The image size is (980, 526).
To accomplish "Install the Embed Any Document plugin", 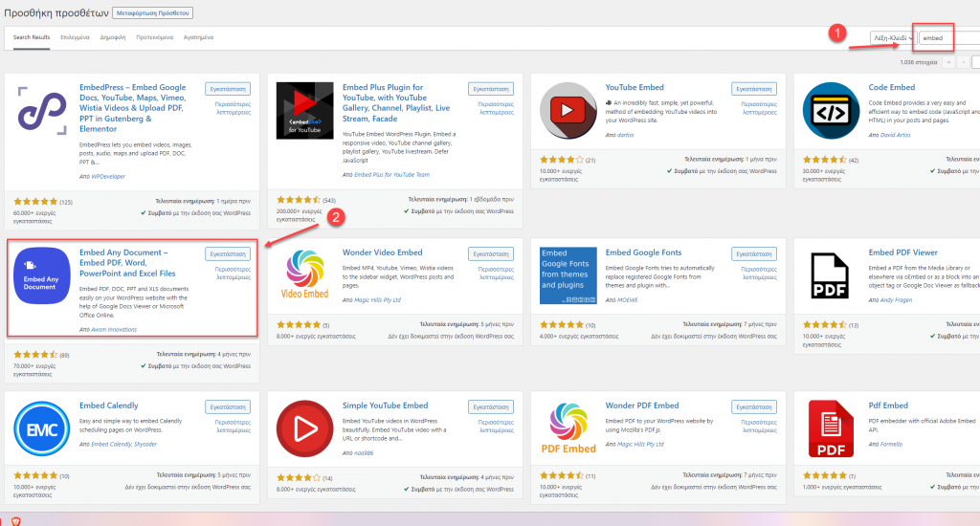I will coord(228,253).
